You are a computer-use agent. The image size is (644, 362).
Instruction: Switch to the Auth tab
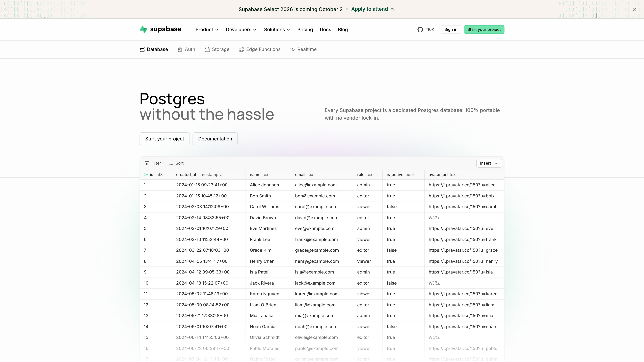pyautogui.click(x=186, y=49)
